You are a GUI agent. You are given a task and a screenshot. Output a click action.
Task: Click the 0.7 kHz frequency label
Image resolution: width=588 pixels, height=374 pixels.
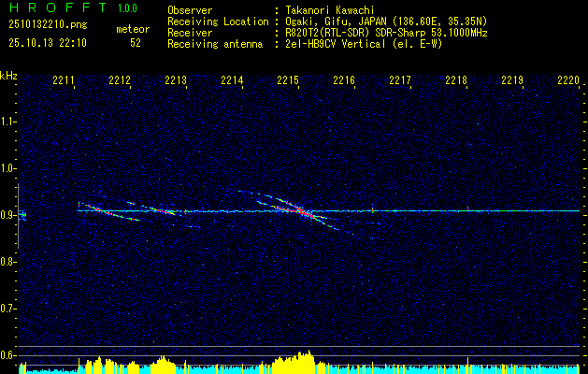(x=7, y=309)
